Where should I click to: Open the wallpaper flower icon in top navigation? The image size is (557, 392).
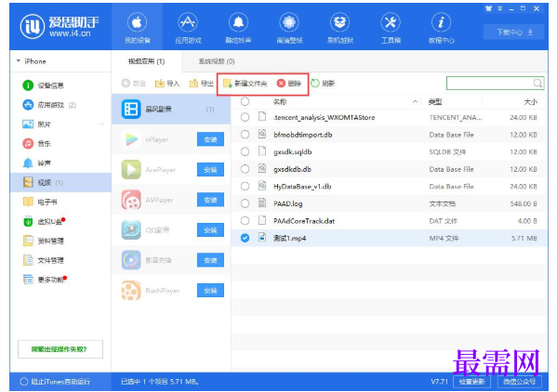(x=289, y=22)
